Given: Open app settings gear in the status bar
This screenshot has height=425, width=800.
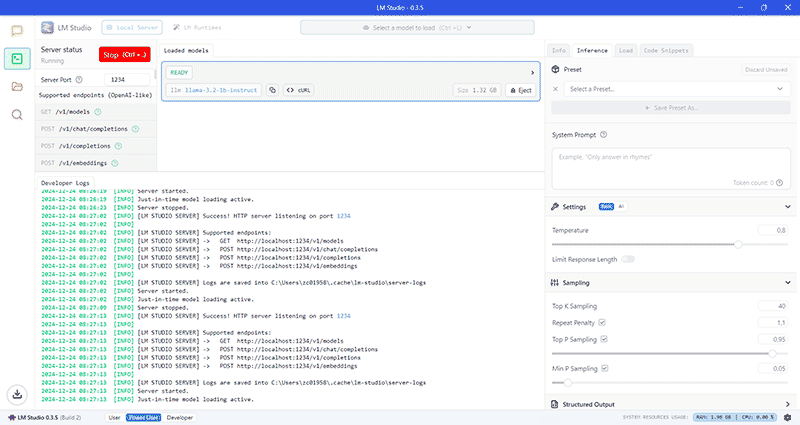Looking at the screenshot, I should click(788, 417).
